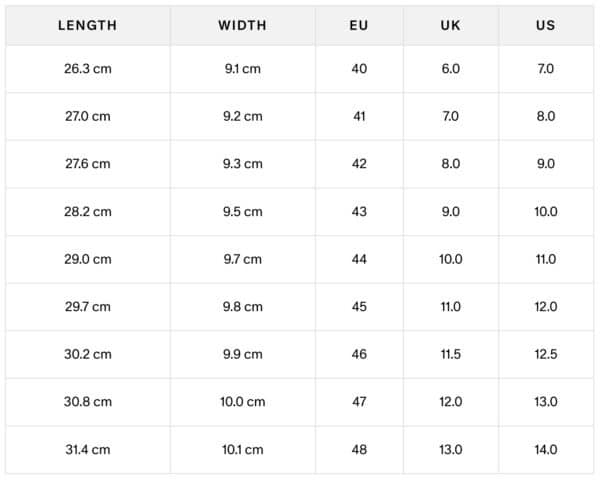Click the US column header
600x481 pixels.
(545, 25)
